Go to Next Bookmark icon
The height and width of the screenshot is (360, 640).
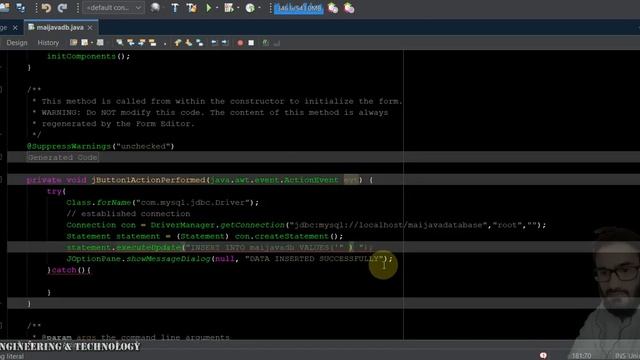[189, 42]
